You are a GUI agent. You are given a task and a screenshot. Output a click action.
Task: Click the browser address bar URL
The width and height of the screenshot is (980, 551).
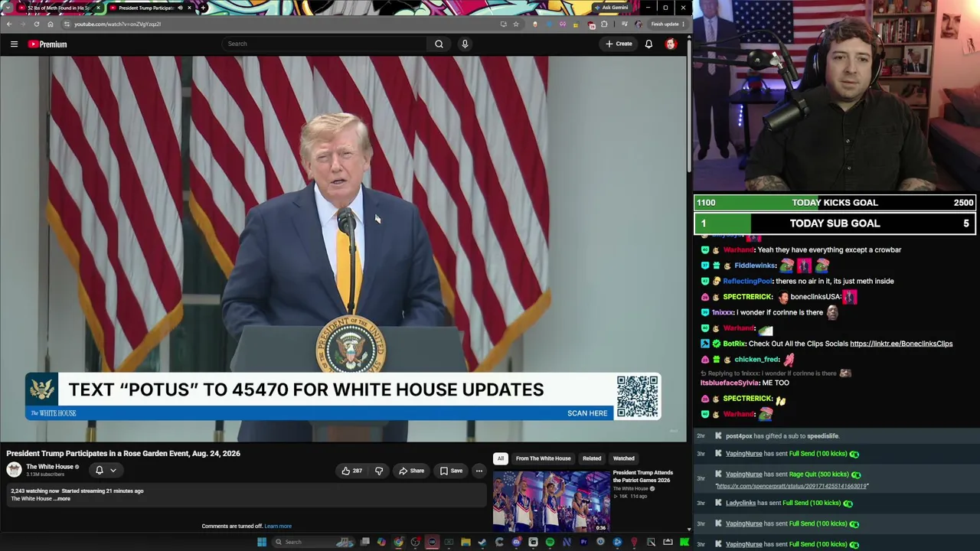(x=117, y=24)
